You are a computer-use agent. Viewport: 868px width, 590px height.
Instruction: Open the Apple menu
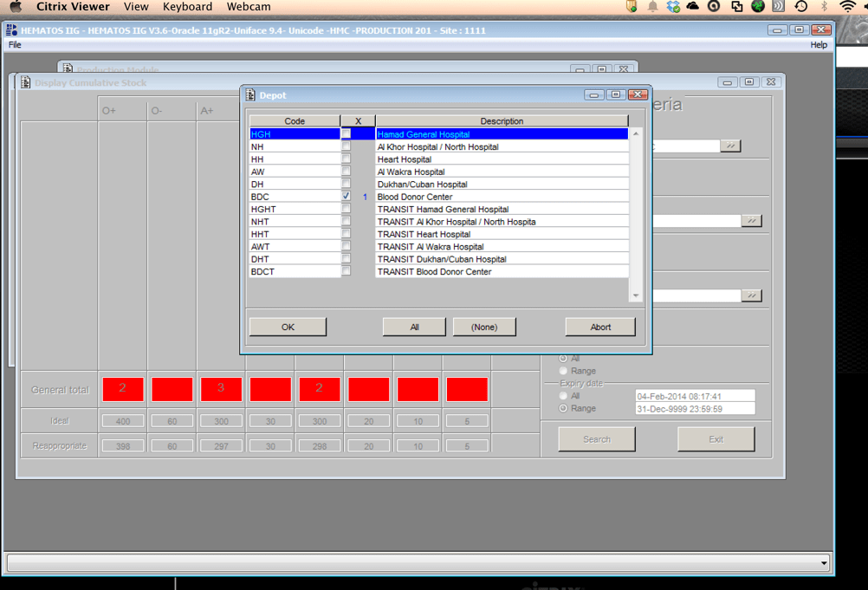point(15,6)
